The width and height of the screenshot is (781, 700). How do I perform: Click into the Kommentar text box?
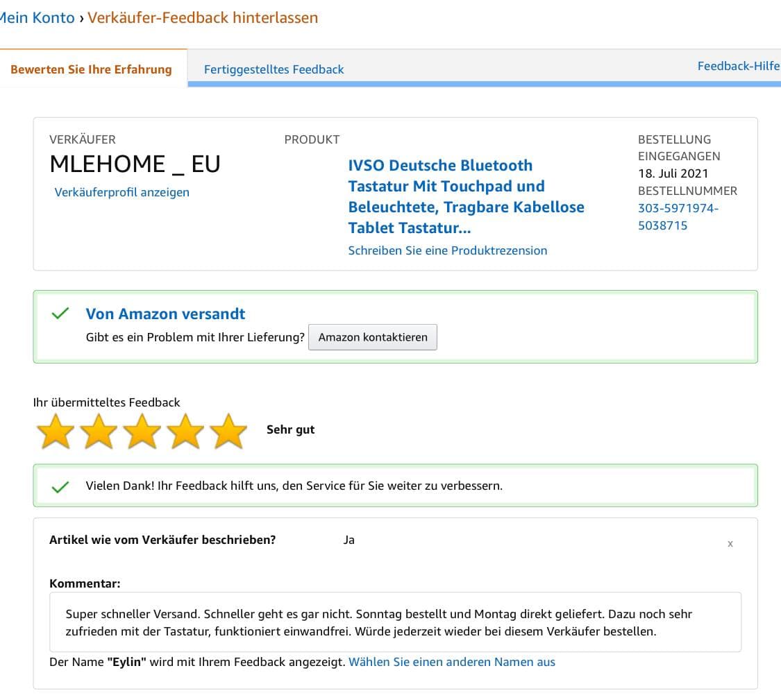coord(395,622)
